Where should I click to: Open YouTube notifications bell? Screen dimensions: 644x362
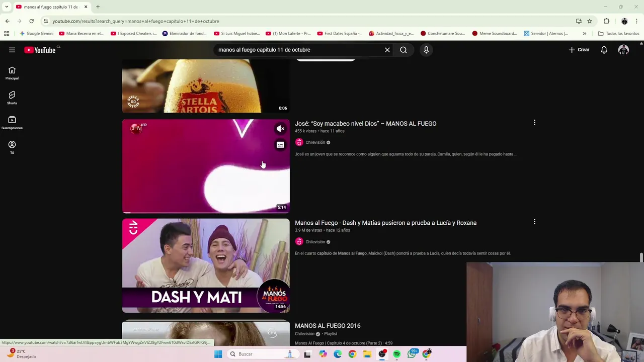pos(604,50)
